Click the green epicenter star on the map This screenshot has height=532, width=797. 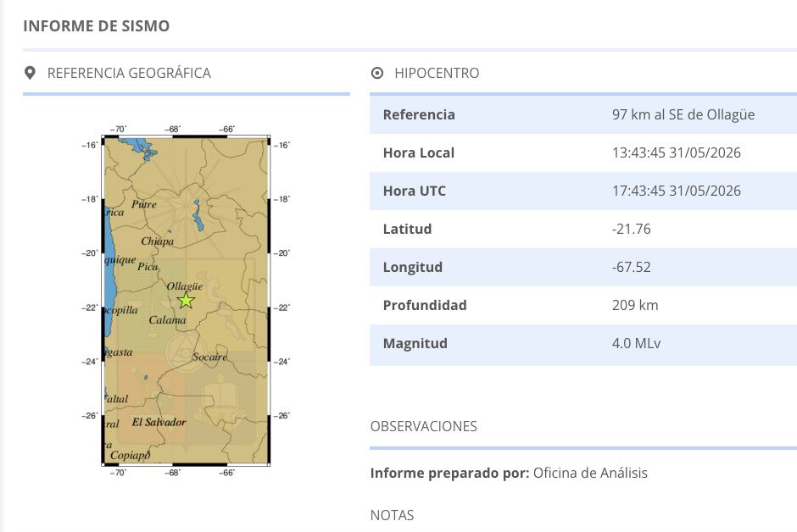click(186, 301)
